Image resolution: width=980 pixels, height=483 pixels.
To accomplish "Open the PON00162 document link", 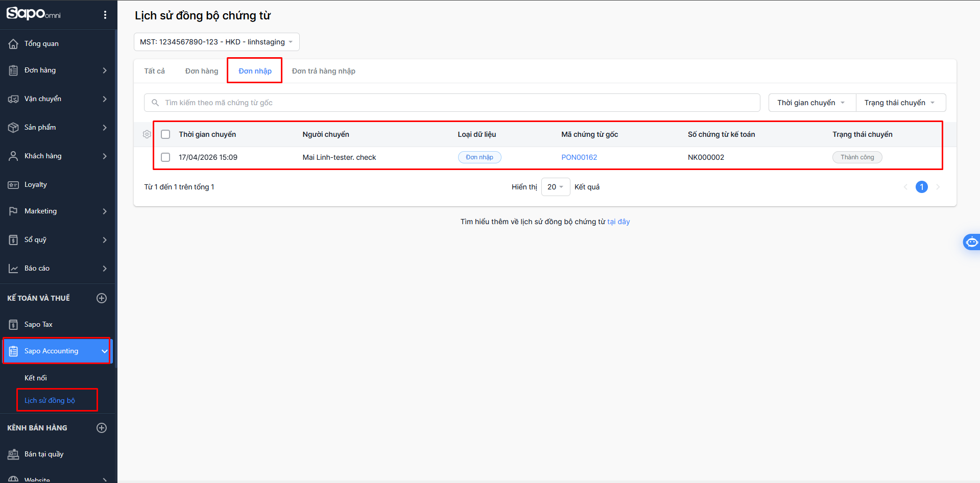I will [579, 157].
